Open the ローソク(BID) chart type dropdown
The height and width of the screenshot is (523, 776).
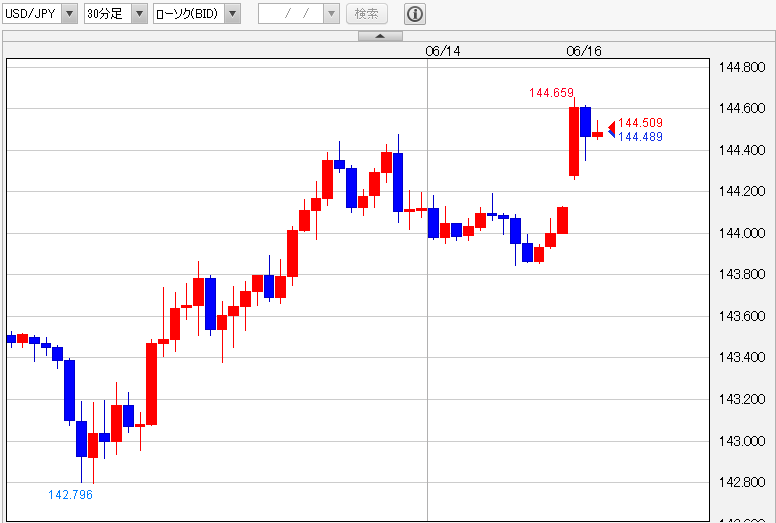click(197, 14)
